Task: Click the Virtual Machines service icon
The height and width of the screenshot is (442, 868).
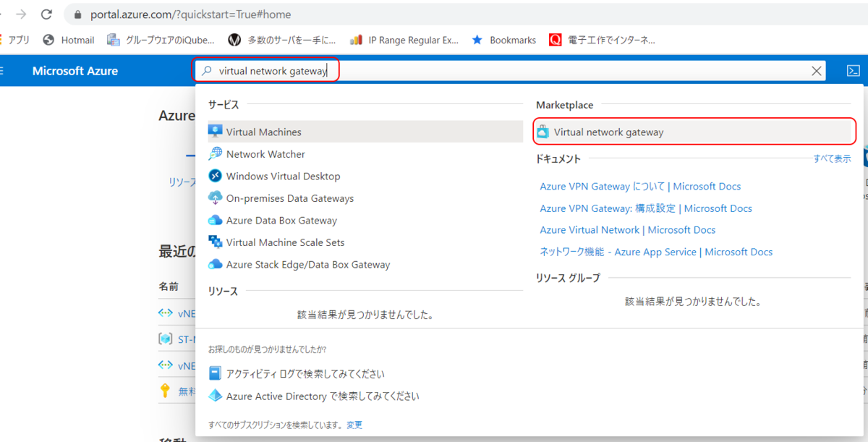Action: click(216, 132)
